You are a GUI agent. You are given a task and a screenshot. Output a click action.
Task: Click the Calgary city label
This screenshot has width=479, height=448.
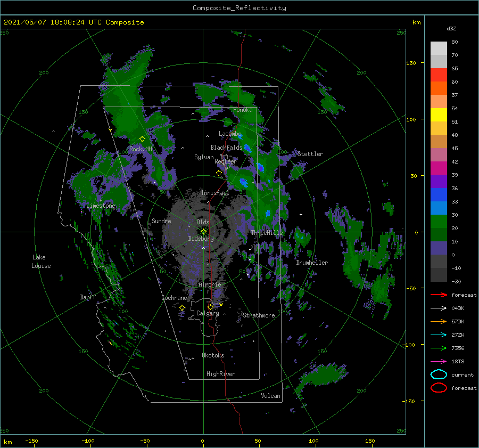208,313
